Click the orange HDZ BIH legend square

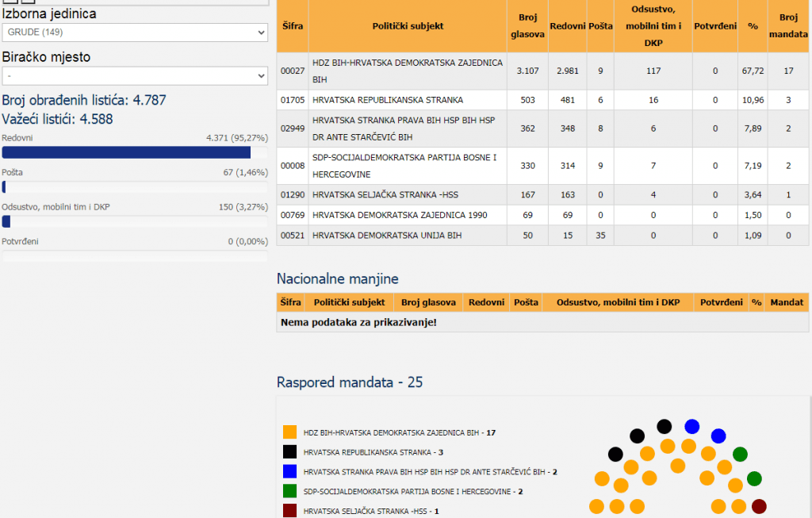(289, 432)
